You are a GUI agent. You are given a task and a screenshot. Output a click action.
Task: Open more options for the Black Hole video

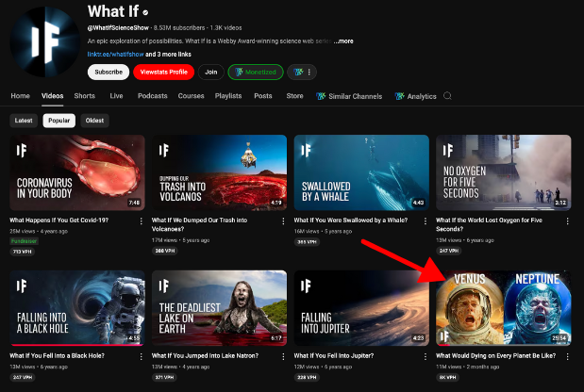[142, 357]
